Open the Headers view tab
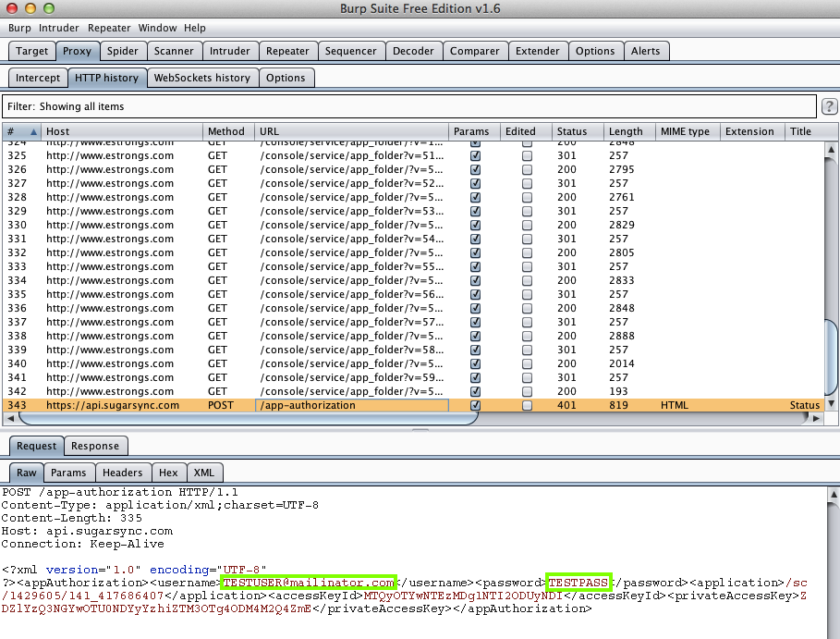 pos(122,473)
